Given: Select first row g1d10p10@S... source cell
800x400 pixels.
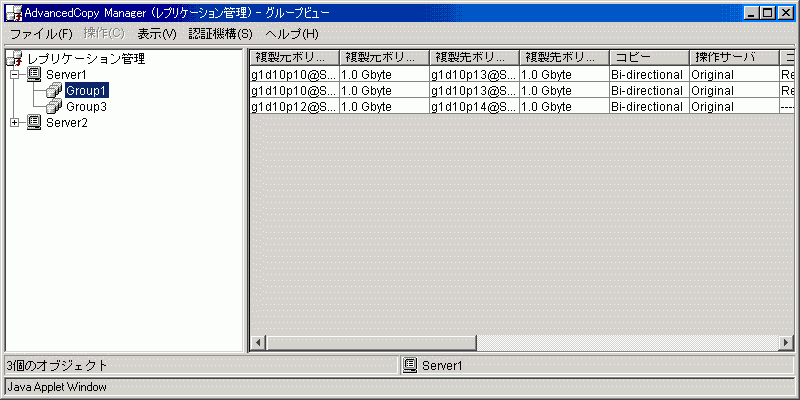Looking at the screenshot, I should click(294, 75).
